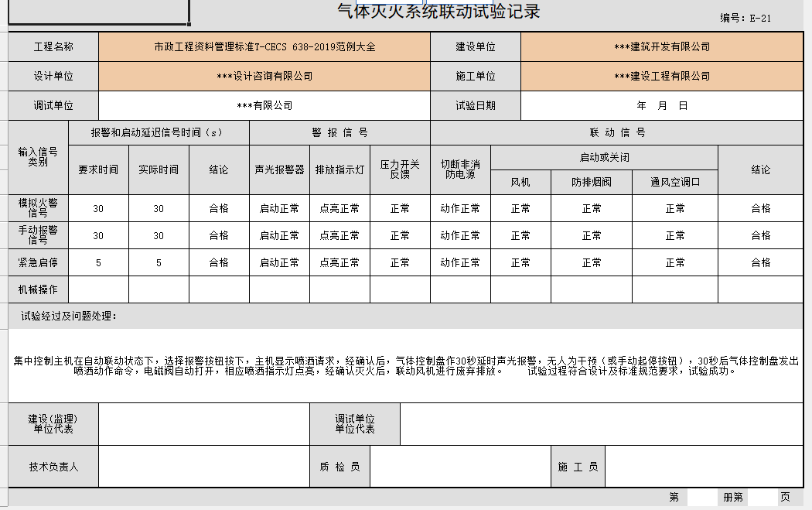Select the 编号: E-21 cell

pos(745,19)
